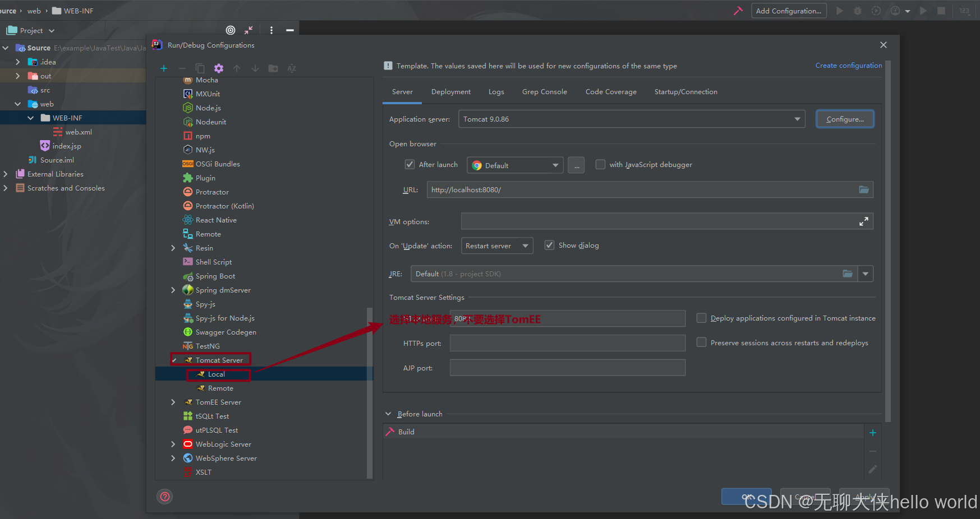Click the sort configurations A-Z icon

(x=292, y=68)
